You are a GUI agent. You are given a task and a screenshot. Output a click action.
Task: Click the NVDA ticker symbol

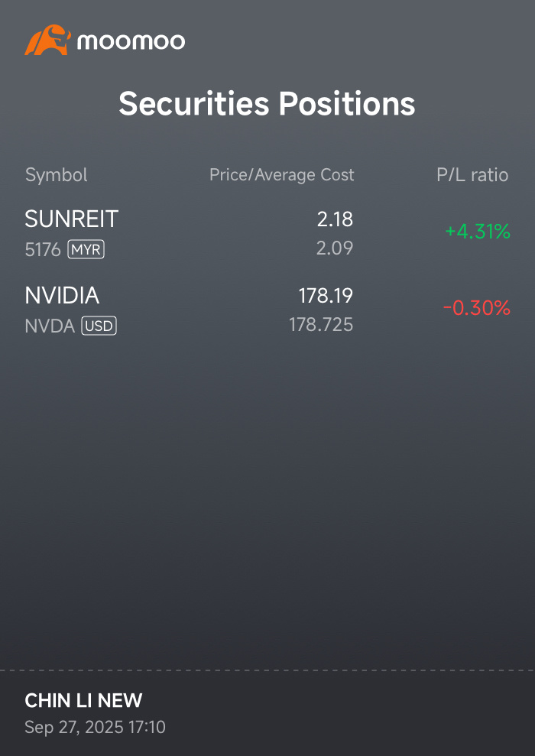coord(50,326)
